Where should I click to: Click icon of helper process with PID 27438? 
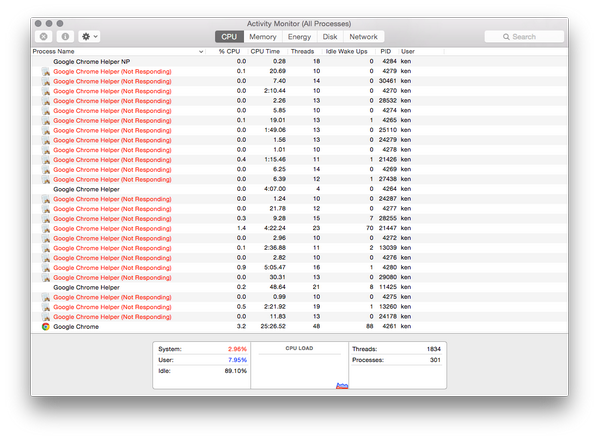(x=46, y=179)
